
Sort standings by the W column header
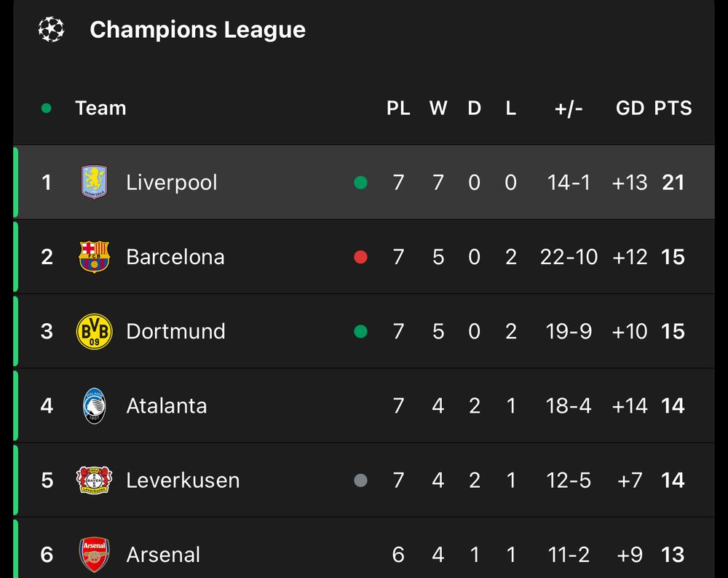click(438, 108)
